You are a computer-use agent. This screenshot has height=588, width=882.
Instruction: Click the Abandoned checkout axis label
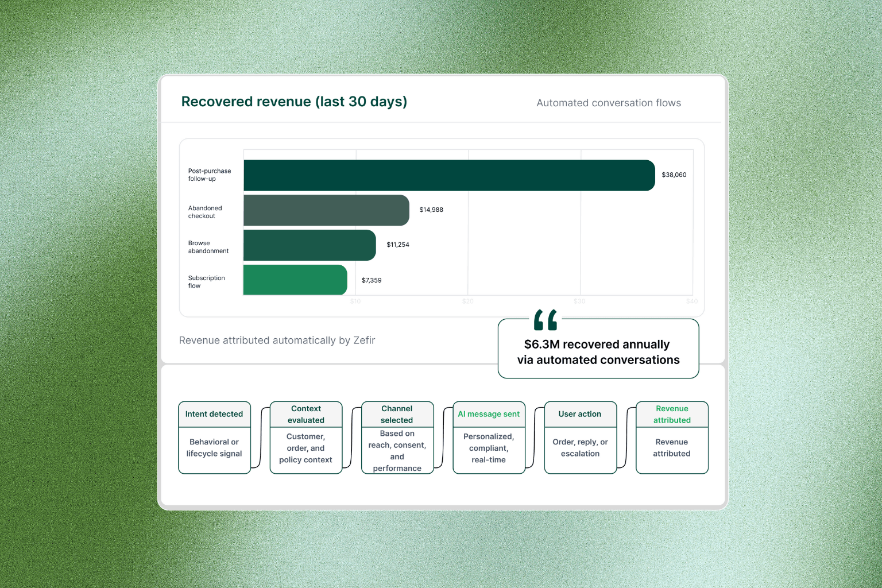pos(205,212)
